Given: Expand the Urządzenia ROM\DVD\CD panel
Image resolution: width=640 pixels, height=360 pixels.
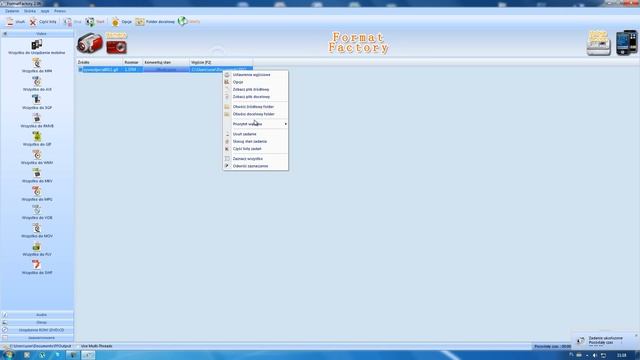Looking at the screenshot, I should [37, 330].
